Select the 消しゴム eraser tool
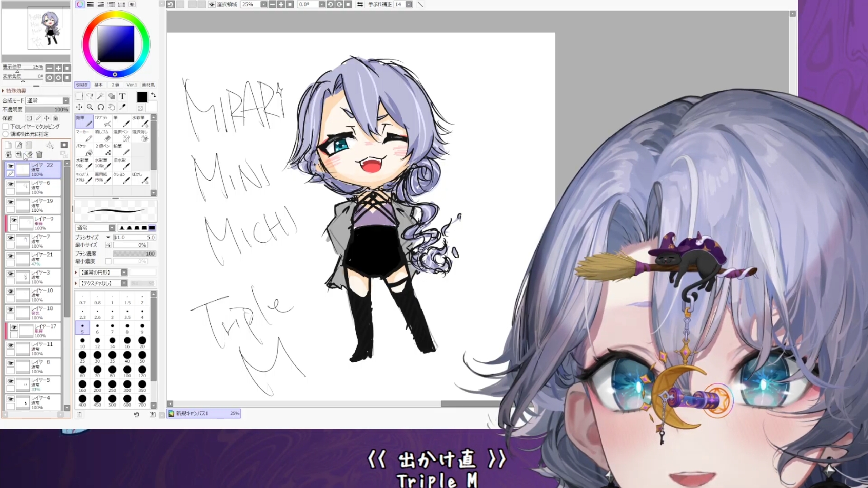 click(103, 135)
